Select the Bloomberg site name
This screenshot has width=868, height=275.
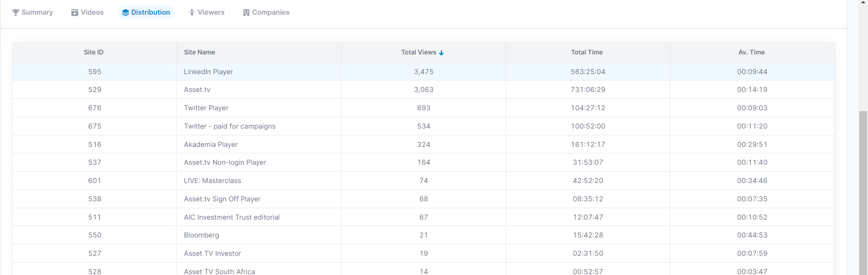201,235
